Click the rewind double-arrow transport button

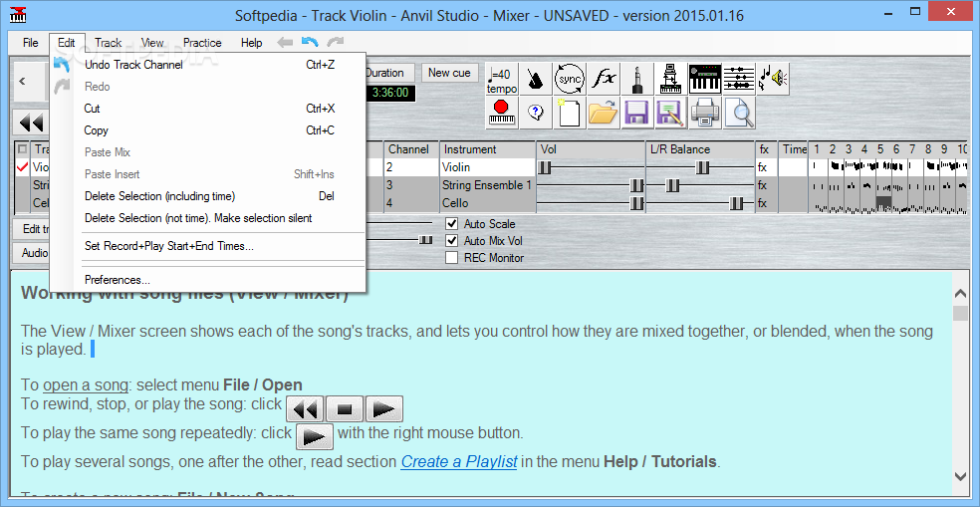tap(31, 123)
